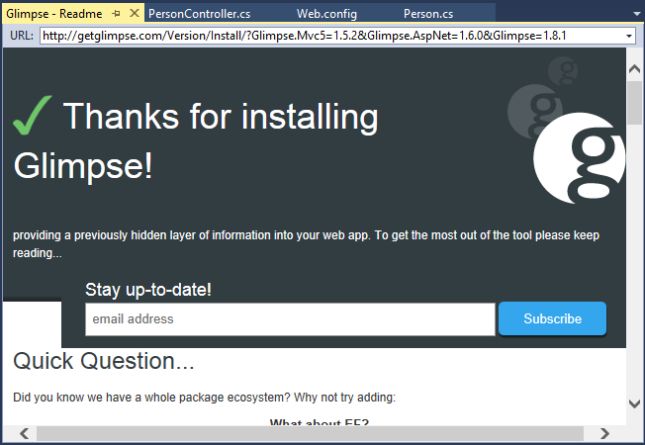Click the horizontal scrollbar thumb
The height and width of the screenshot is (445, 645).
point(310,433)
